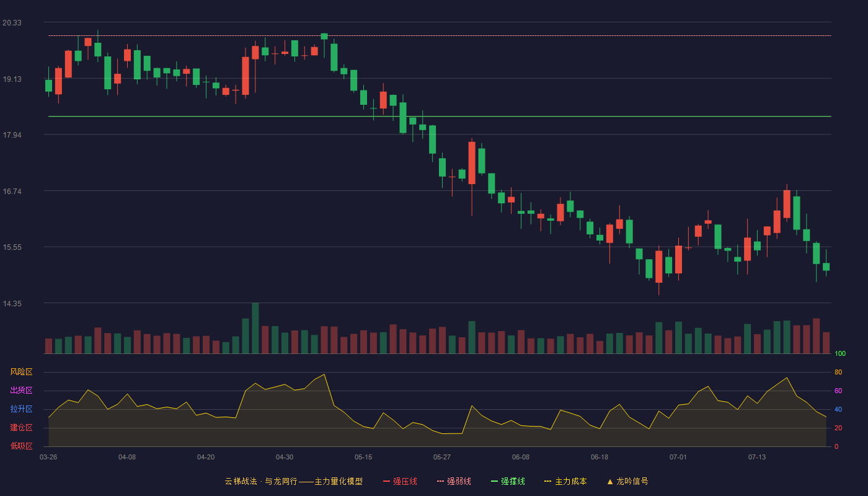868x496 pixels.
Task: Click the 03-26 date label
Action: (48, 457)
